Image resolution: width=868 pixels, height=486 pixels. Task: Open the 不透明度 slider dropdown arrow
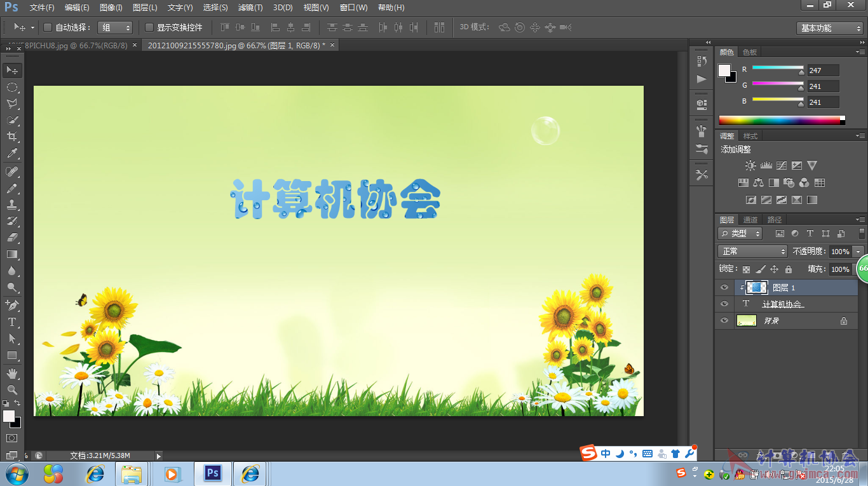coord(858,252)
